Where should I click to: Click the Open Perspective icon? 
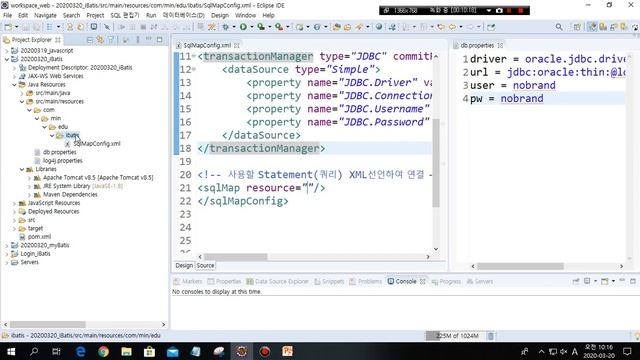(x=577, y=27)
